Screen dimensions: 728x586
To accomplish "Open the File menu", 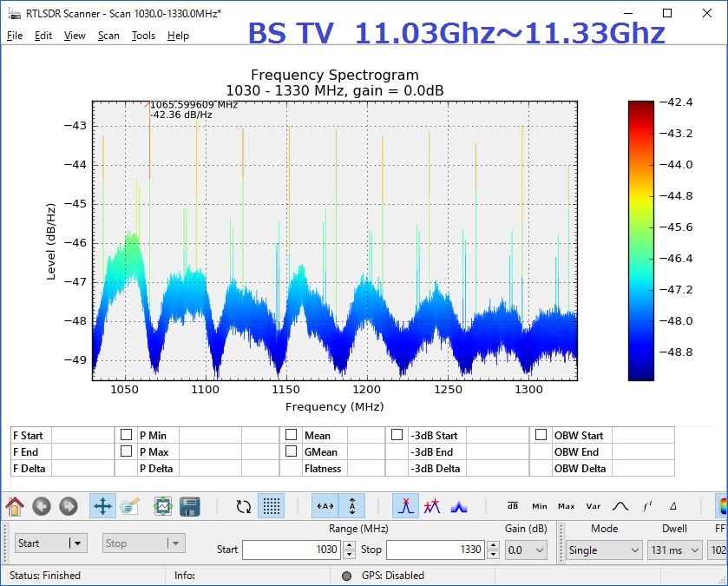I will pyautogui.click(x=15, y=36).
